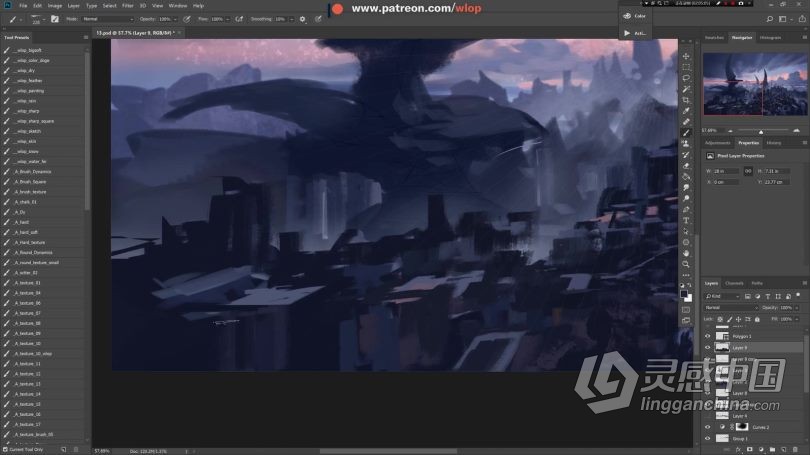Open brush smoothing options gear
Screen dimensions: 810x455
point(303,19)
